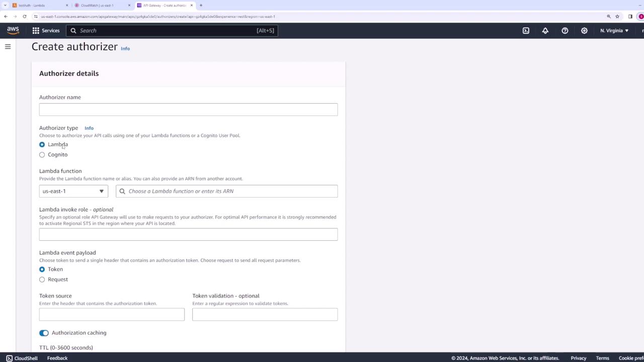Open the AWS support help icon
The image size is (644, 362).
click(x=565, y=31)
